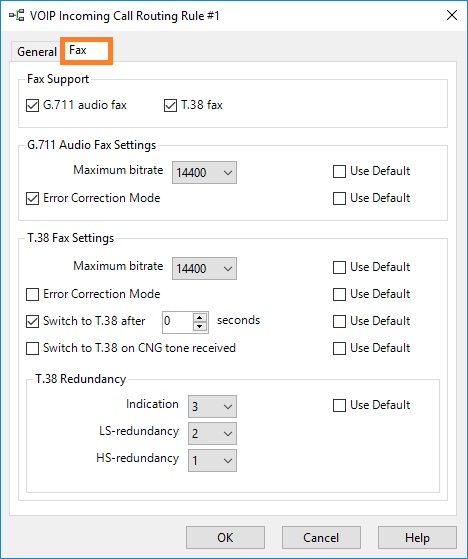
Task: Switch to the General tab
Action: pos(37,52)
